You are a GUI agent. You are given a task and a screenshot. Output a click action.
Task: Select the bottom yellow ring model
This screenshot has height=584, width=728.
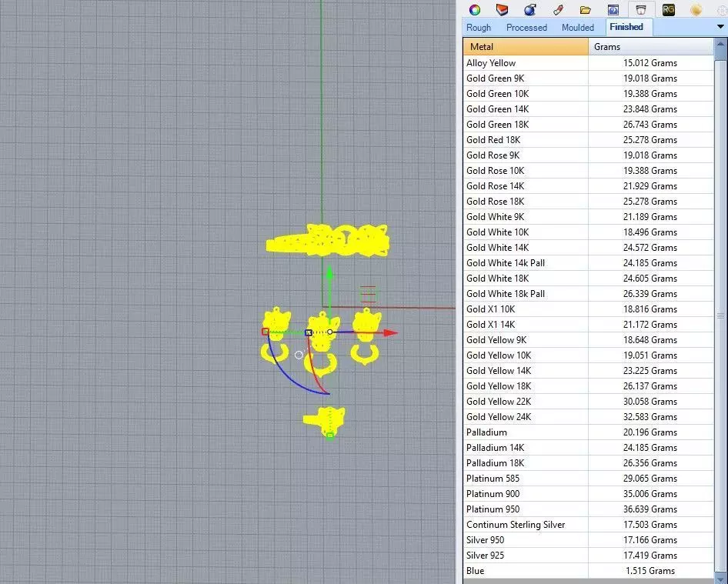click(325, 421)
